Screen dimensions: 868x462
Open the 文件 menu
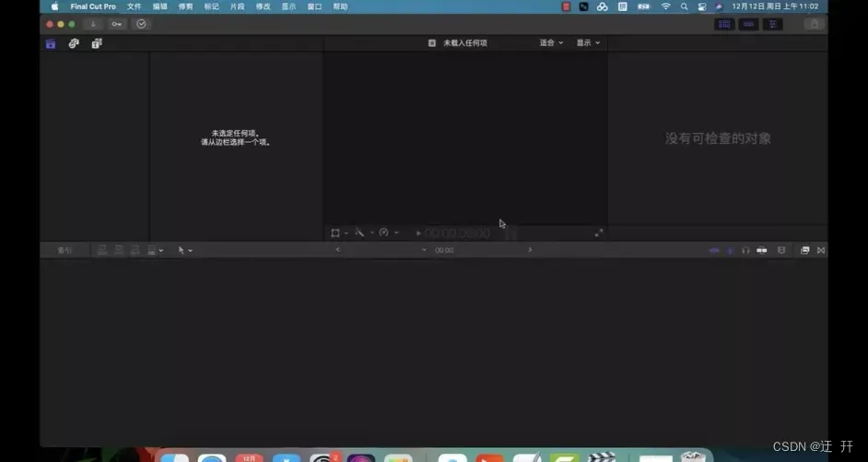[135, 6]
